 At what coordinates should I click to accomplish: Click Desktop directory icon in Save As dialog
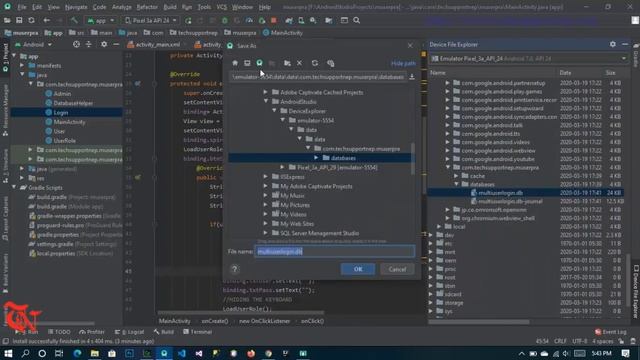[247, 63]
